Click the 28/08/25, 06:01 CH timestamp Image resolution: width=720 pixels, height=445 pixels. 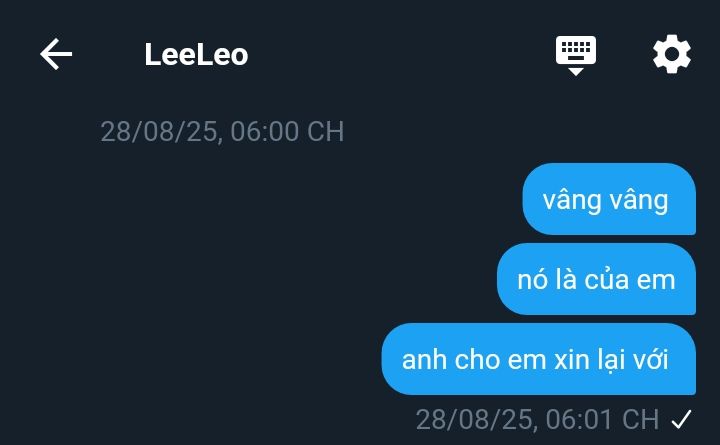click(537, 419)
